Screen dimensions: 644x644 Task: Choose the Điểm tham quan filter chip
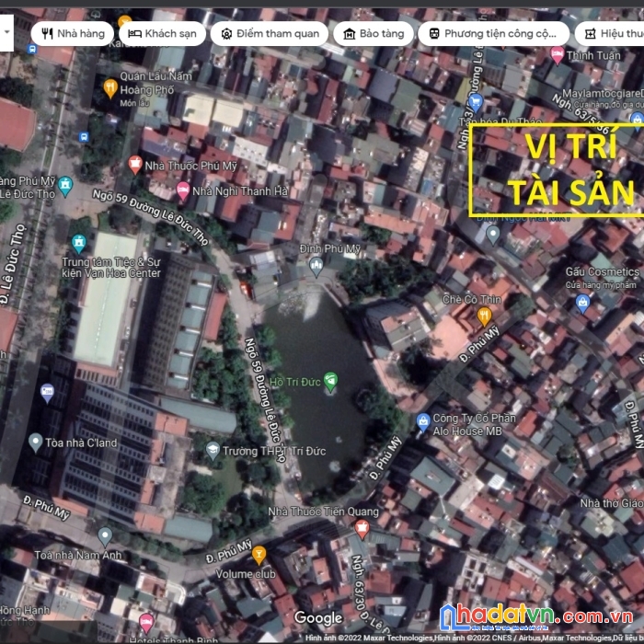(269, 34)
